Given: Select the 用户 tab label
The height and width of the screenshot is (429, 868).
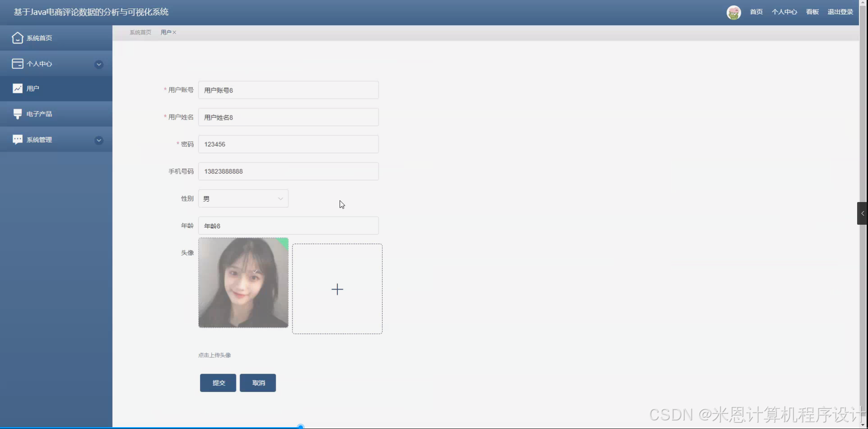Looking at the screenshot, I should point(166,32).
